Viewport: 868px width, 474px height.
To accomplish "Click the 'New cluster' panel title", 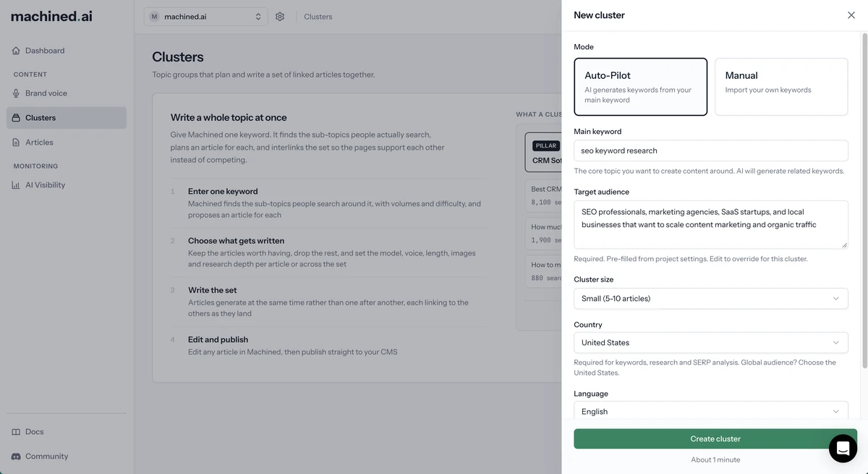I will tap(599, 15).
